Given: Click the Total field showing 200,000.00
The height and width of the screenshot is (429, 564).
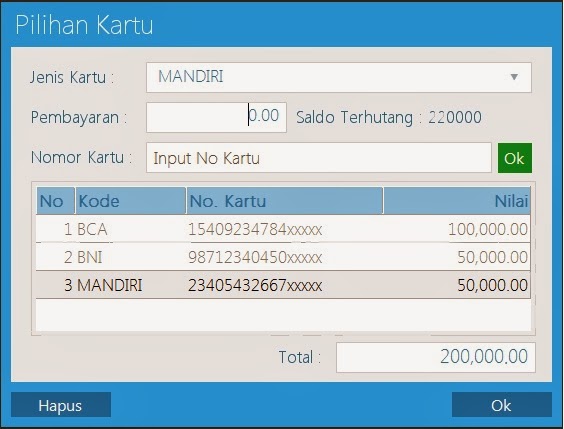Looking at the screenshot, I should [436, 357].
